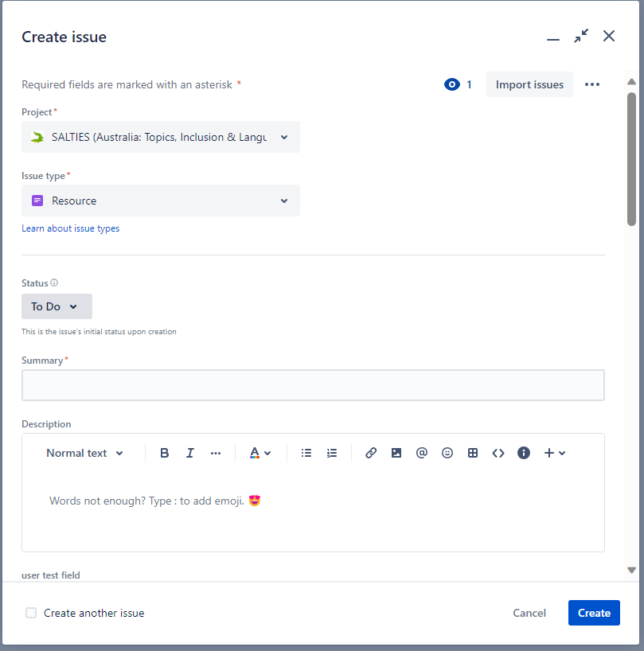The image size is (644, 651).
Task: Insert a code snippet
Action: coord(498,453)
